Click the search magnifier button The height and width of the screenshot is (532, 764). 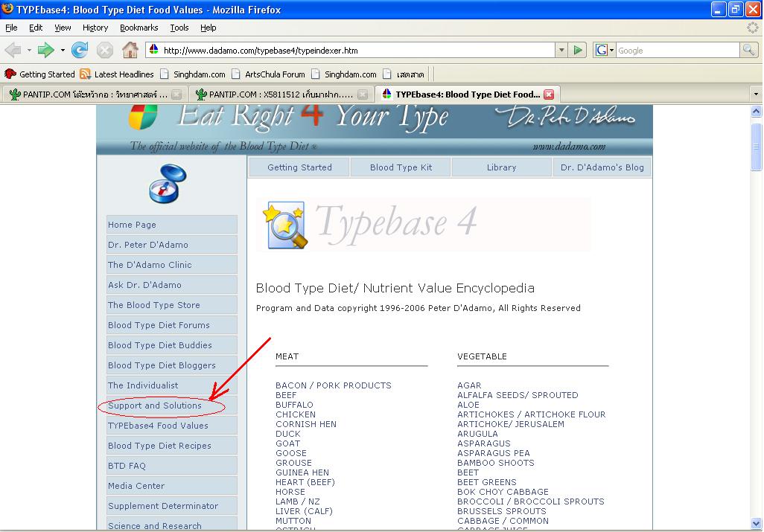(x=748, y=50)
